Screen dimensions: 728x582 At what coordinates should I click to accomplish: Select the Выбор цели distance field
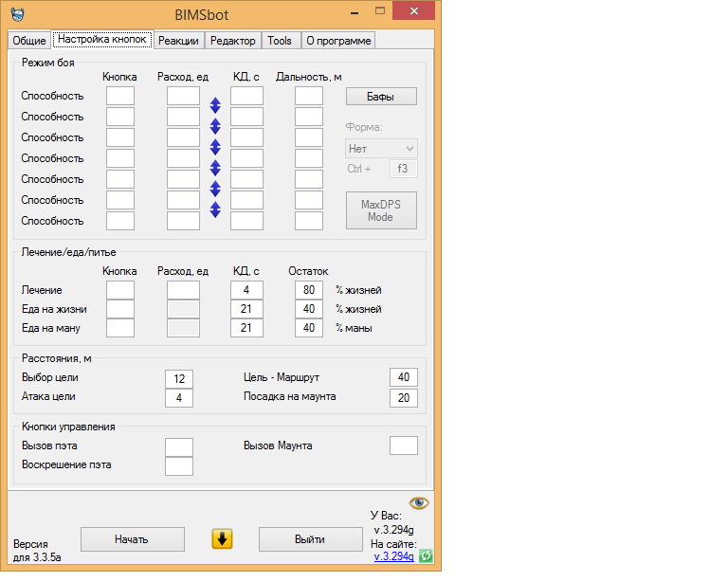178,377
